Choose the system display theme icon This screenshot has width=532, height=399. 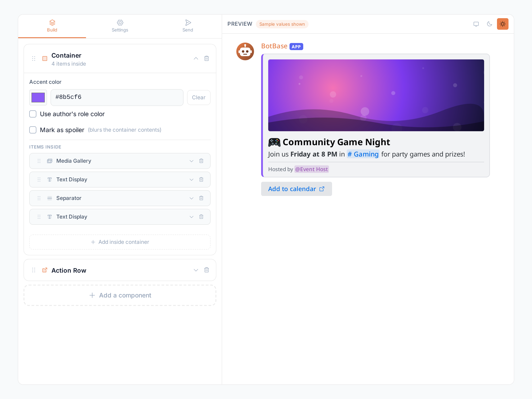coord(476,24)
